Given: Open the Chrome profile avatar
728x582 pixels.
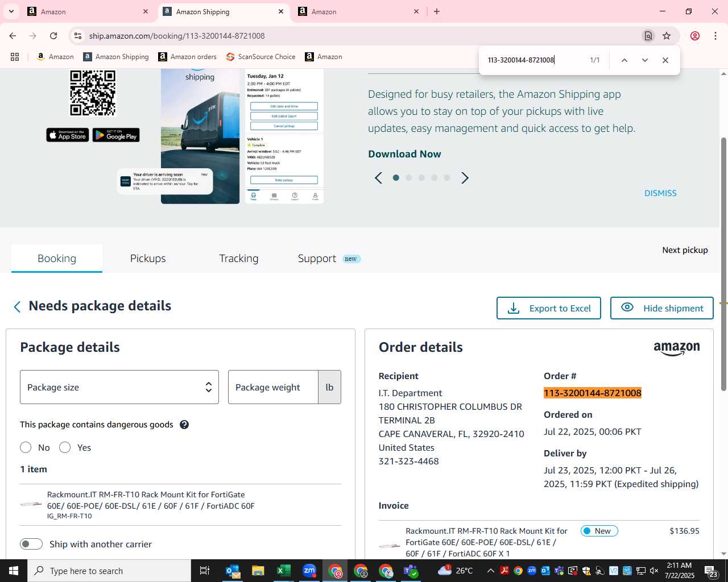Looking at the screenshot, I should (x=694, y=36).
